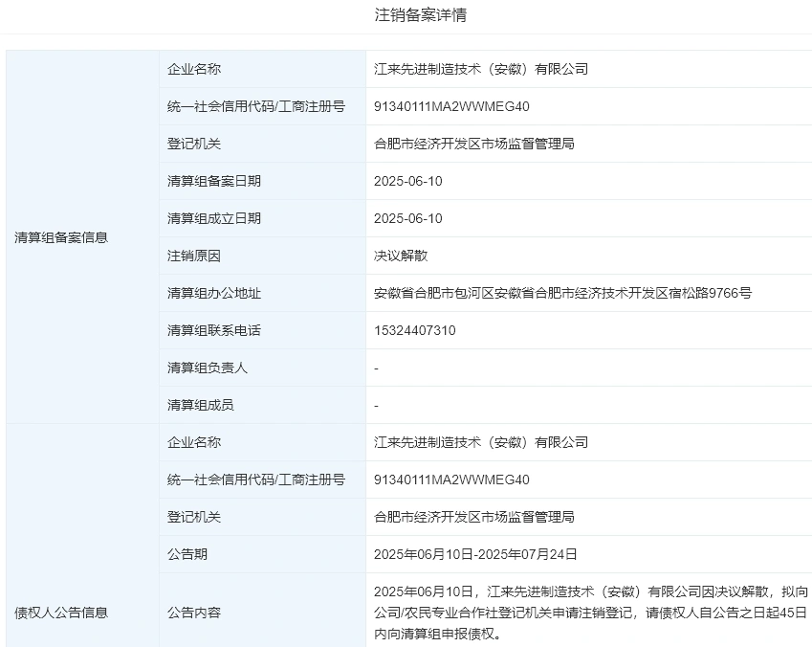
Task: Click the 注销原因 label
Action: coord(194,256)
